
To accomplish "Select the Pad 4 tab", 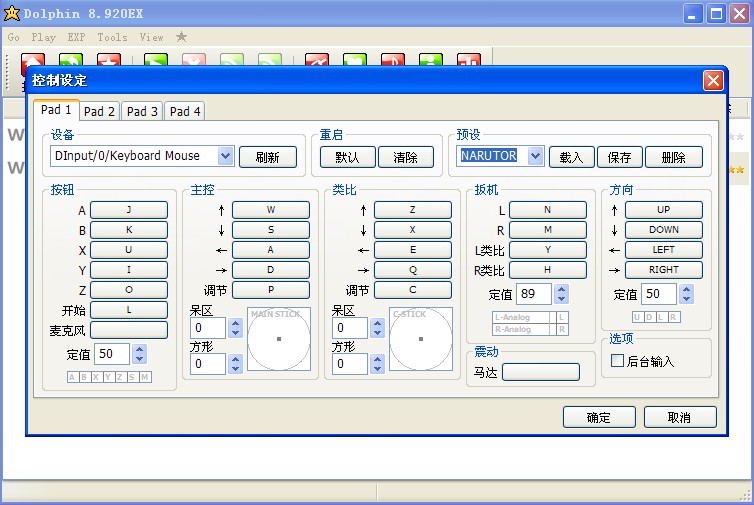I will [184, 112].
